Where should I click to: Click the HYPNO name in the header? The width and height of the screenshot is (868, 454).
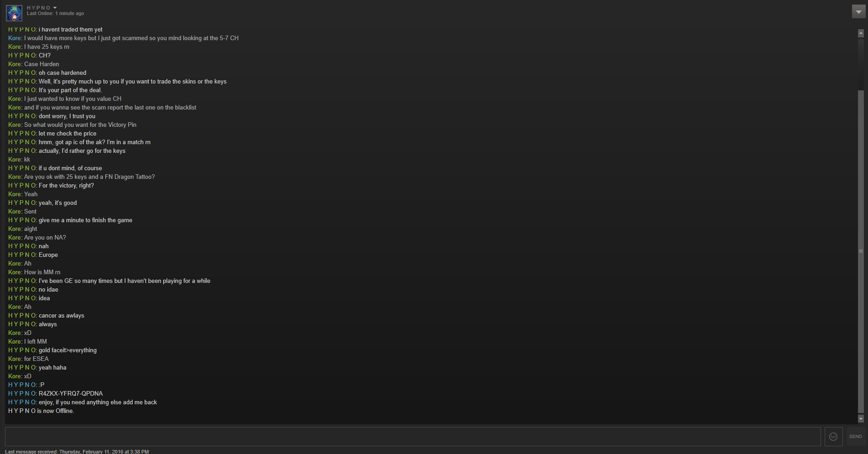[39, 8]
